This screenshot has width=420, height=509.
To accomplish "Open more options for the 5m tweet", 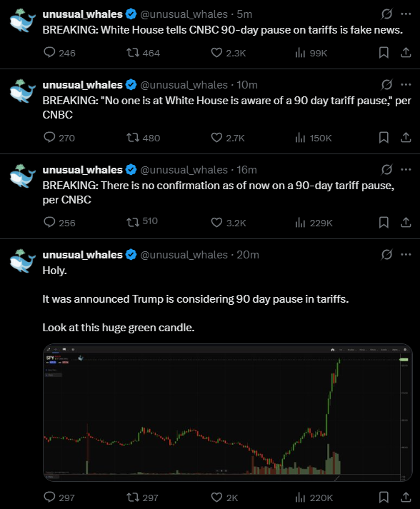I will point(406,14).
